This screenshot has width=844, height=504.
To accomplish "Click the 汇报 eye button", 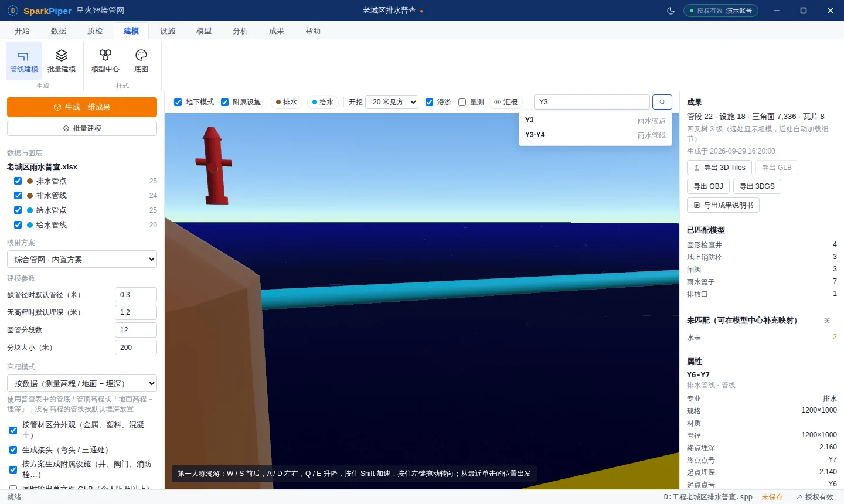I will (506, 102).
